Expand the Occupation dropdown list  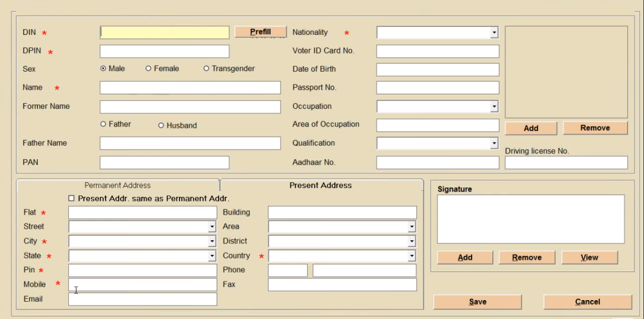[x=494, y=107]
